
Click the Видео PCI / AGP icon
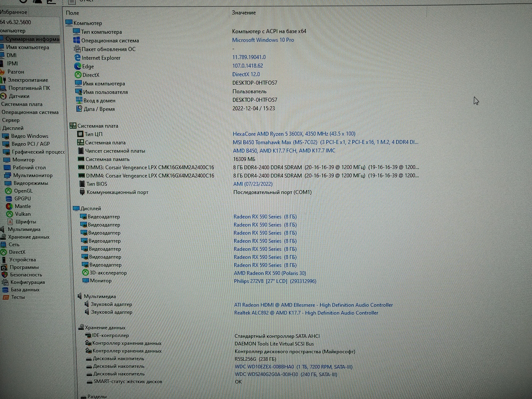click(x=6, y=144)
